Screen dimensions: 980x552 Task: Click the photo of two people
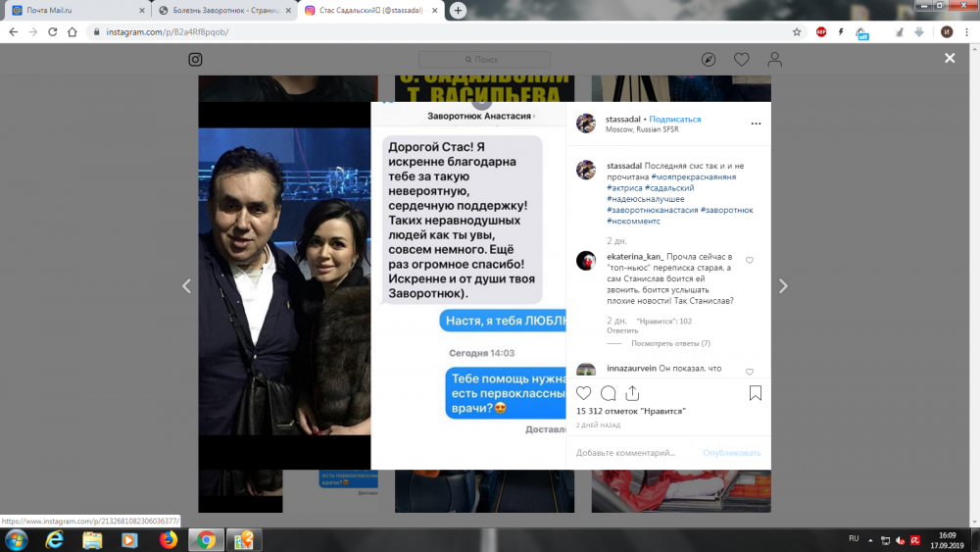(x=284, y=281)
